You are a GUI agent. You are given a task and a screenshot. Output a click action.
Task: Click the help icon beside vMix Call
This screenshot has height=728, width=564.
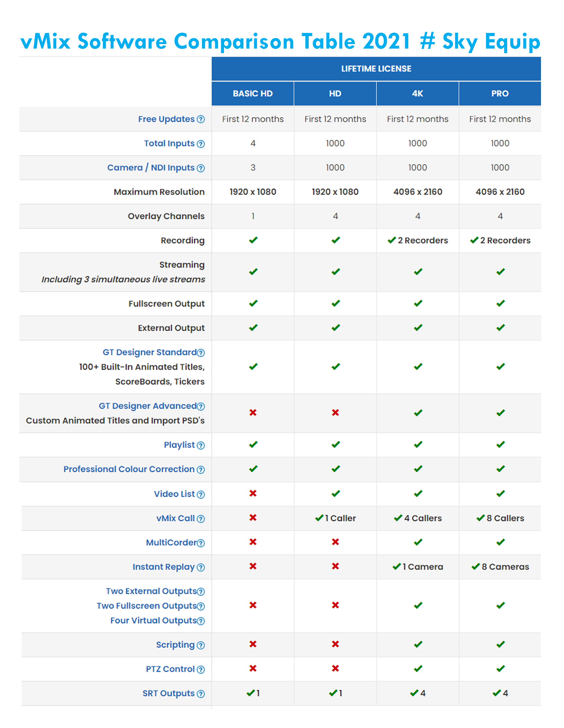pos(200,519)
